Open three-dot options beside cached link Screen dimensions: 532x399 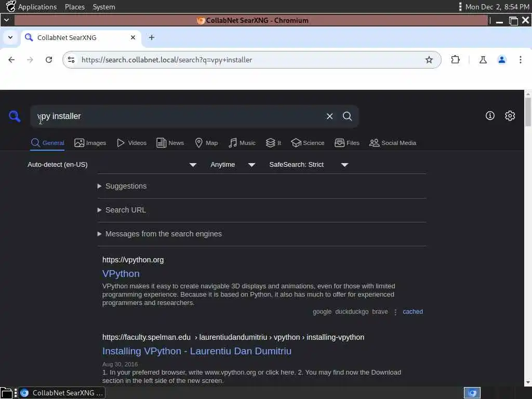395,312
